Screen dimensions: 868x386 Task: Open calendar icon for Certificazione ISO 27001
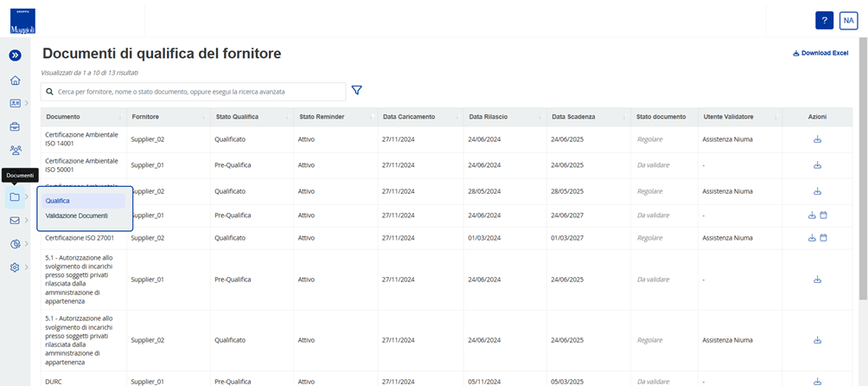tap(823, 238)
